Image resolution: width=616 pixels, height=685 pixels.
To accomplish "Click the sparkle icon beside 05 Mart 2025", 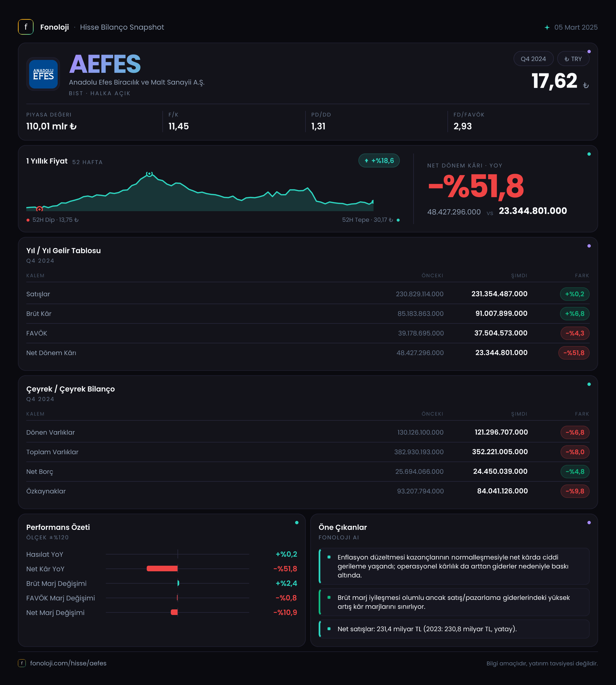I will point(547,27).
